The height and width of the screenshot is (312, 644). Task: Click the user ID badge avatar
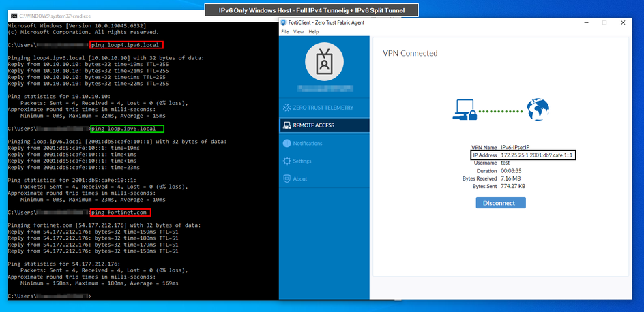click(325, 60)
